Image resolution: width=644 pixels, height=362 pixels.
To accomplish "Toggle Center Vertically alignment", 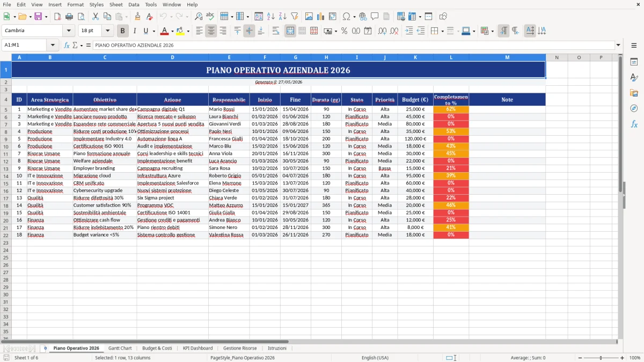I will (x=249, y=31).
